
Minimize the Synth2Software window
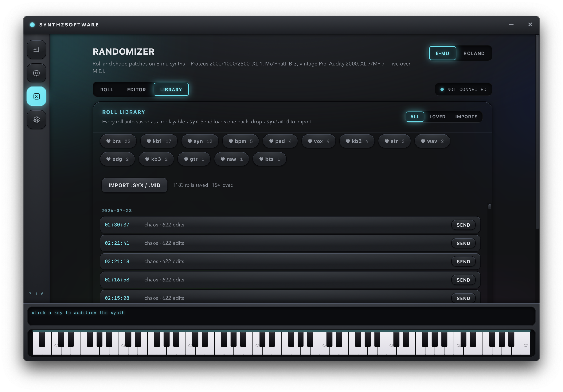tap(511, 24)
